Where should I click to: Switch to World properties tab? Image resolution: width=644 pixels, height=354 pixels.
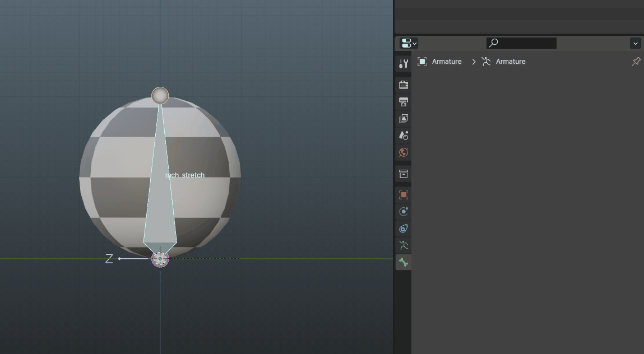[404, 152]
